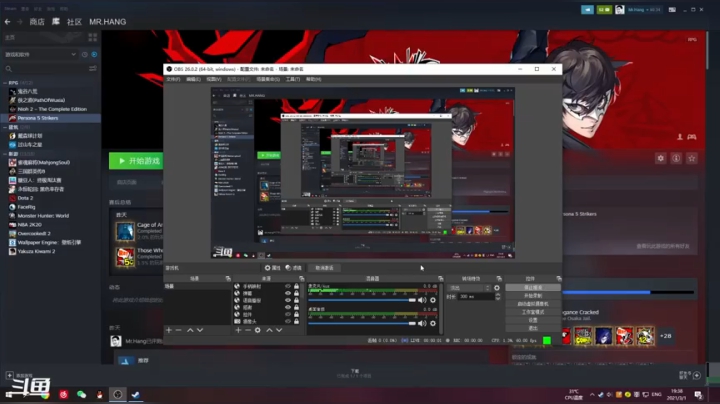Image resolution: width=720 pixels, height=404 pixels.
Task: Move scene up in OBS scenes panel
Action: coord(190,330)
